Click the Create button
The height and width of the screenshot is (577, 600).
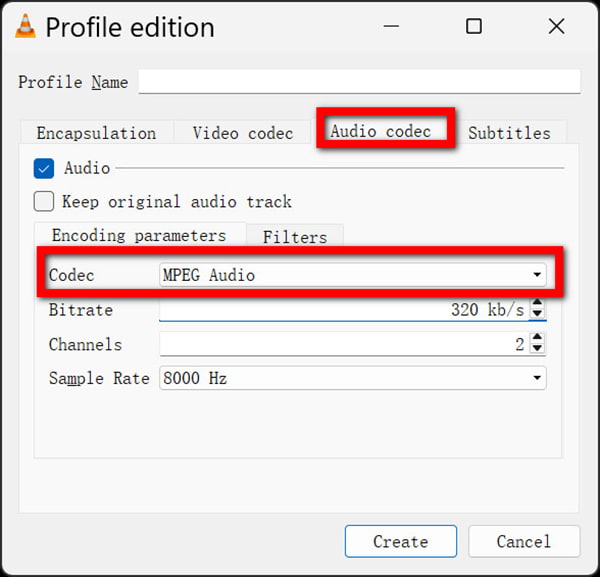coord(401,541)
